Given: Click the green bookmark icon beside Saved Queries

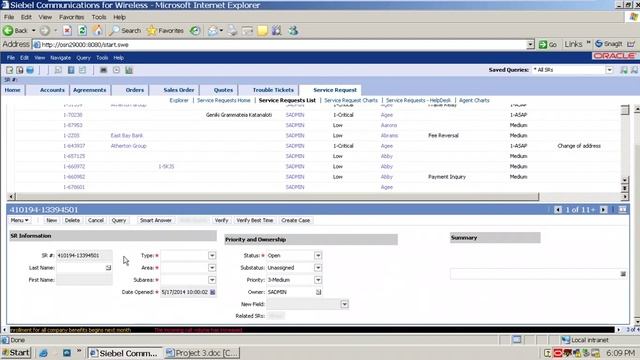Looking at the screenshot, I should click(624, 70).
